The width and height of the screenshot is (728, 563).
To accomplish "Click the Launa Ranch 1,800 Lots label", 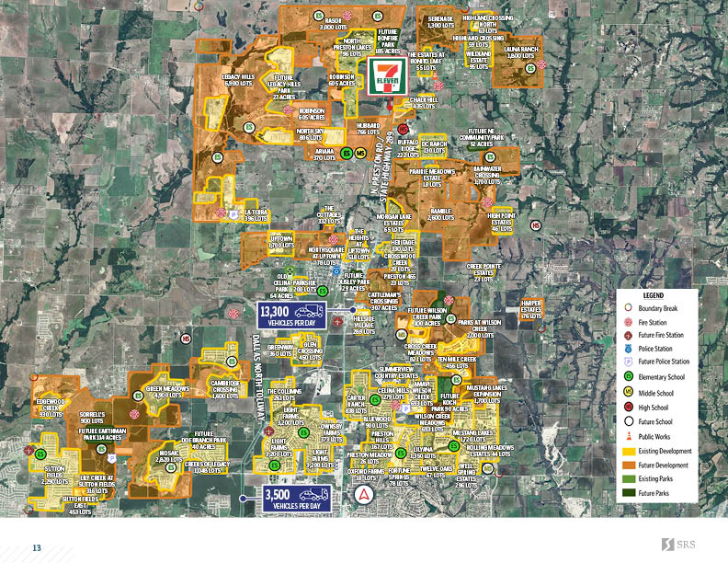I will tap(521, 52).
